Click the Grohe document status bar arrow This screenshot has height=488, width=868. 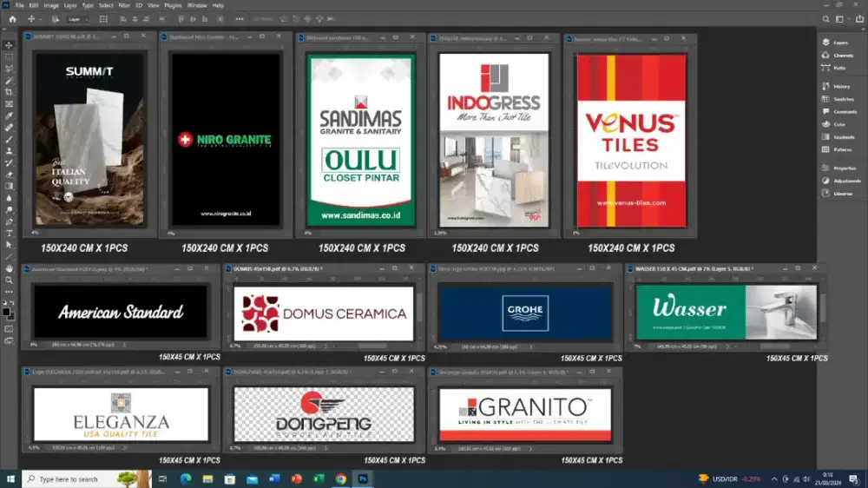pyautogui.click(x=530, y=346)
